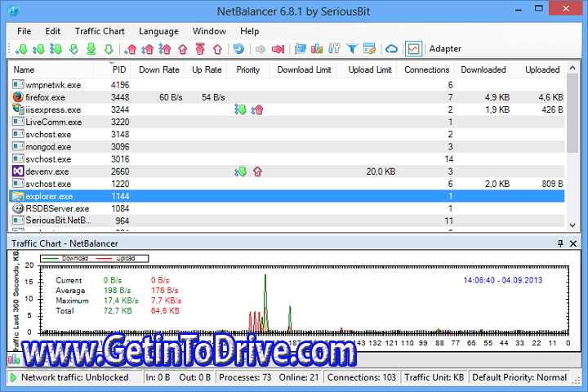Sort by the Upload Limit column header
This screenshot has width=588, height=392.
click(367, 69)
